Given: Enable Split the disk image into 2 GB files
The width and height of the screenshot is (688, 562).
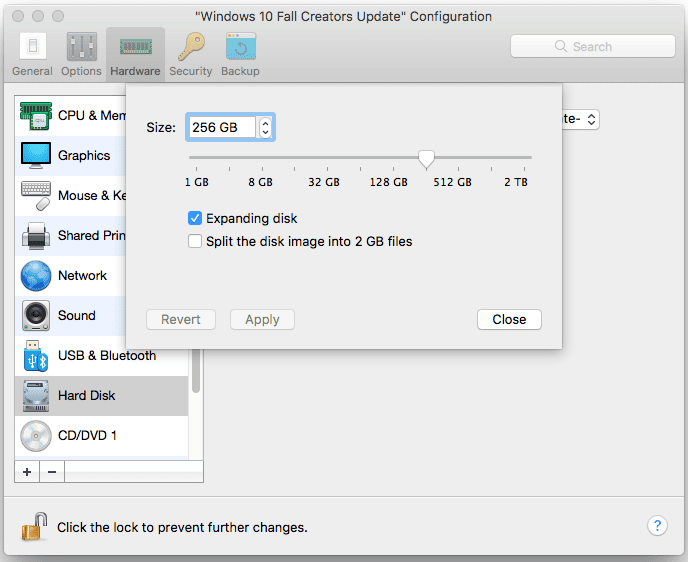Looking at the screenshot, I should tap(195, 241).
